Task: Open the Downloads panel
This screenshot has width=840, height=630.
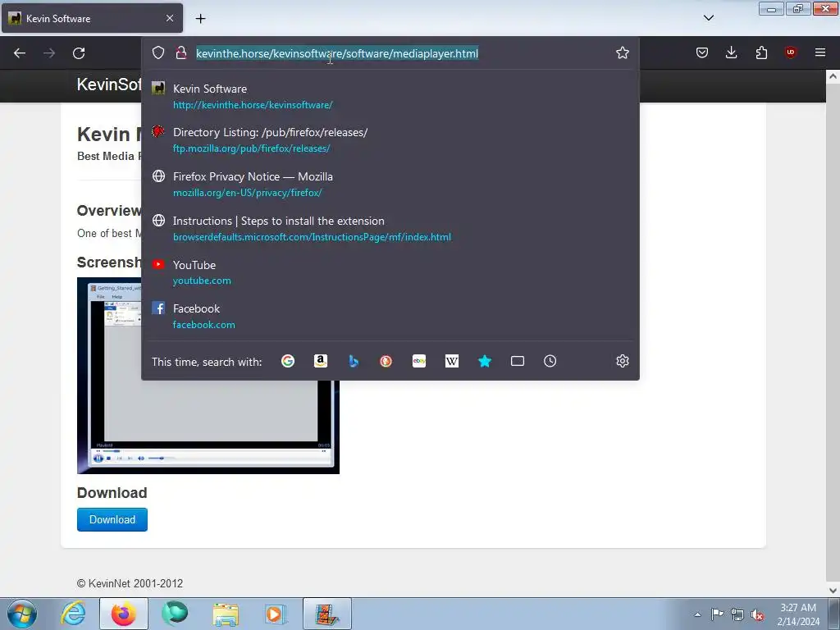Action: 731,52
